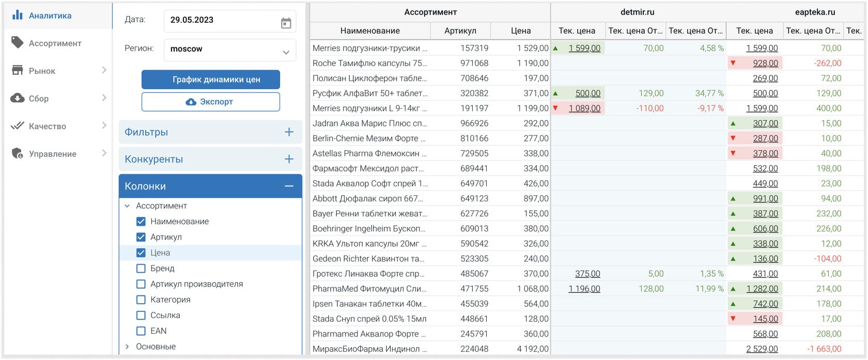Screen dimensions: 868x360
Task: Click the Ассортимент tag icon
Action: click(18, 42)
